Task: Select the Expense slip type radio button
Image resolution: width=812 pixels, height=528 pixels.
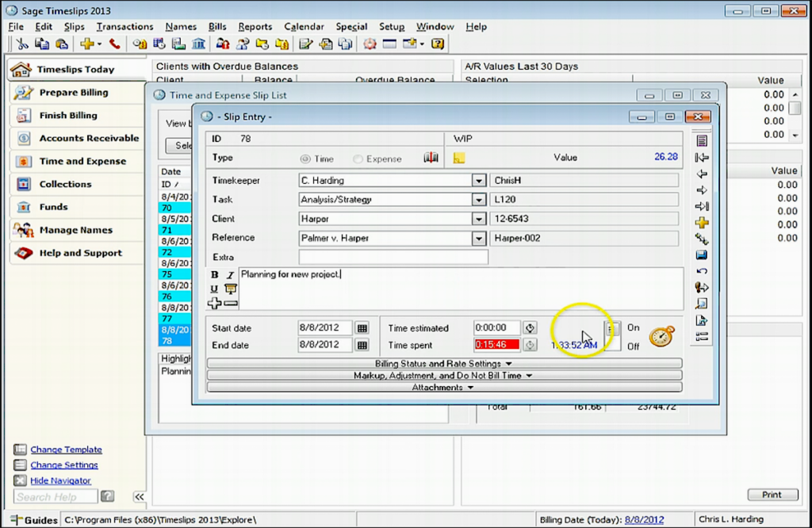Action: 358,159
